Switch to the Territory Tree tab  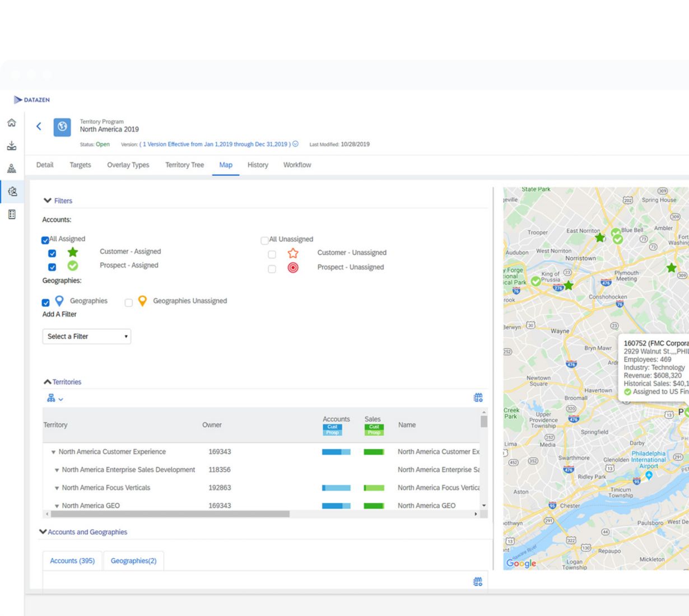184,165
